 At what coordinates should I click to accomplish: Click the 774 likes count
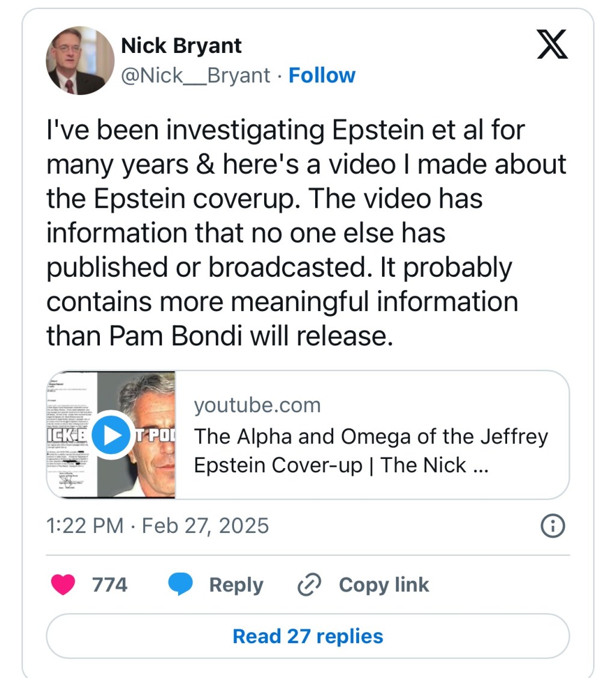coord(109,584)
